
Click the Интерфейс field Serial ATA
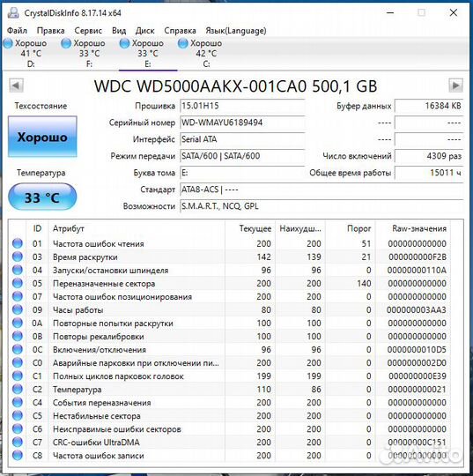tap(242, 139)
